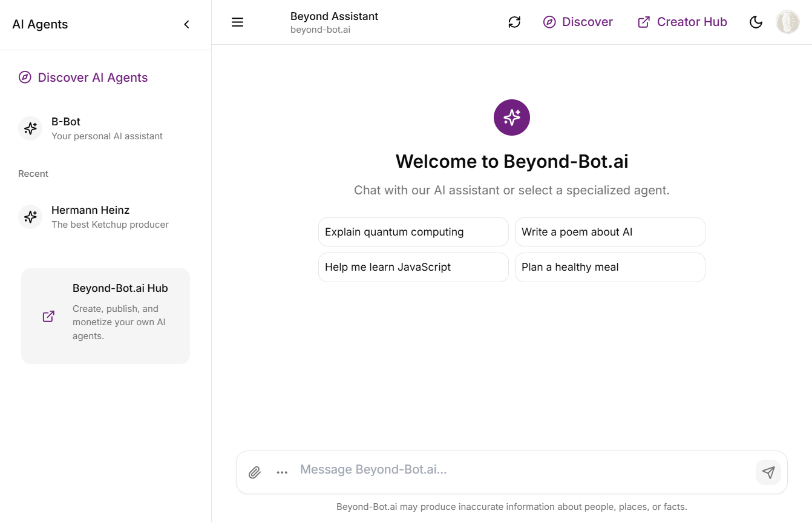Click the Hermann Heinz sparkle avatar icon
Image resolution: width=812 pixels, height=522 pixels.
30,217
